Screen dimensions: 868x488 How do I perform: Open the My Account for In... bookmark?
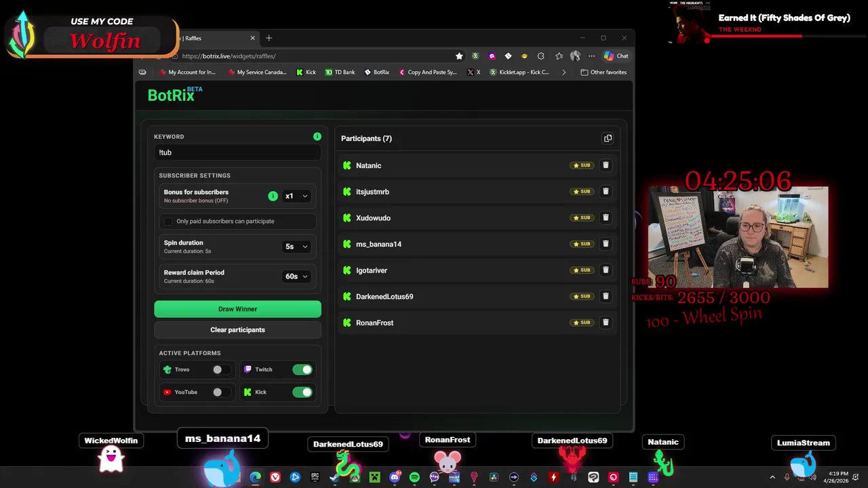coord(186,73)
